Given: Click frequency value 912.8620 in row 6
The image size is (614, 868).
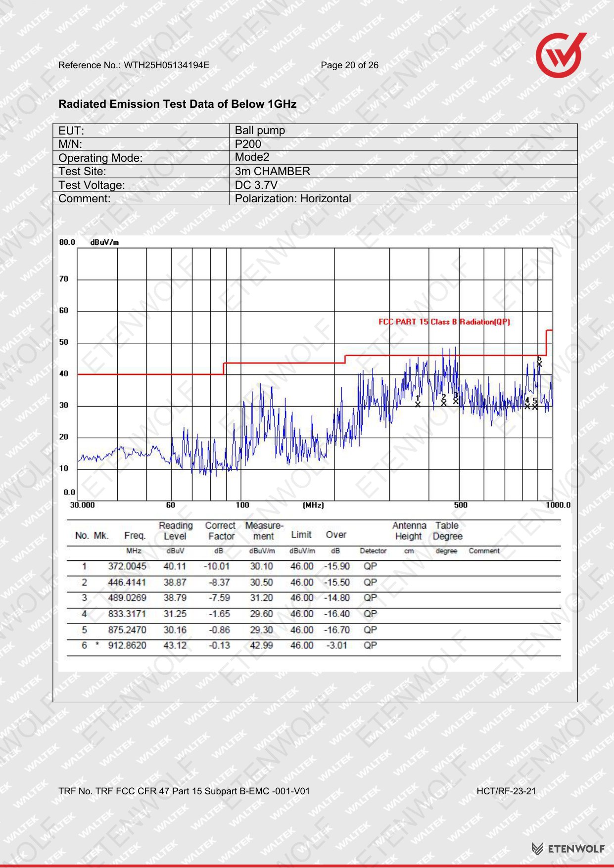Looking at the screenshot, I should (x=127, y=645).
